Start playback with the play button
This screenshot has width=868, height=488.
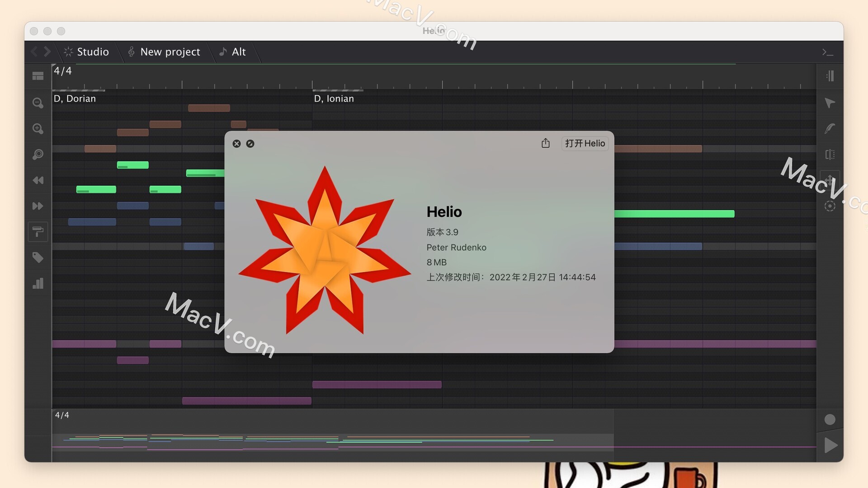point(831,445)
